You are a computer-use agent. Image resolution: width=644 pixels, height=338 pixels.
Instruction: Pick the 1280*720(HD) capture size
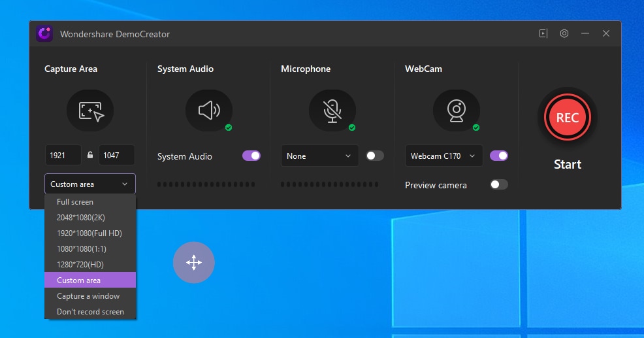(90, 264)
